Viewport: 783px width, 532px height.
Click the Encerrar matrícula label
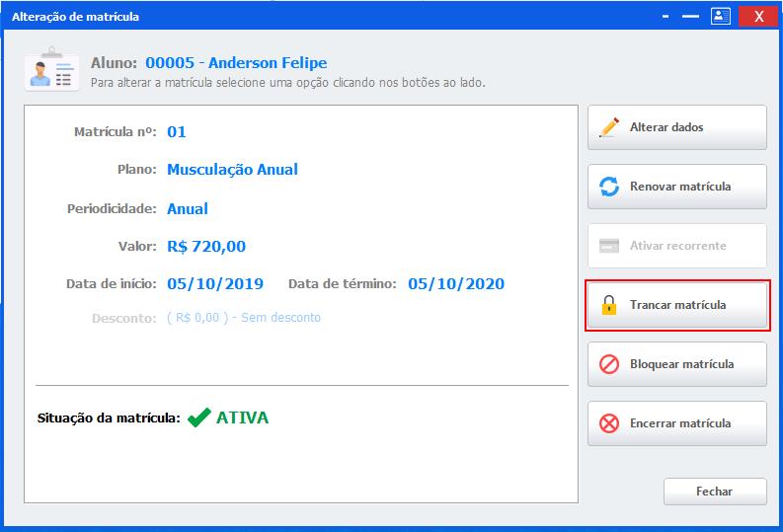[680, 423]
